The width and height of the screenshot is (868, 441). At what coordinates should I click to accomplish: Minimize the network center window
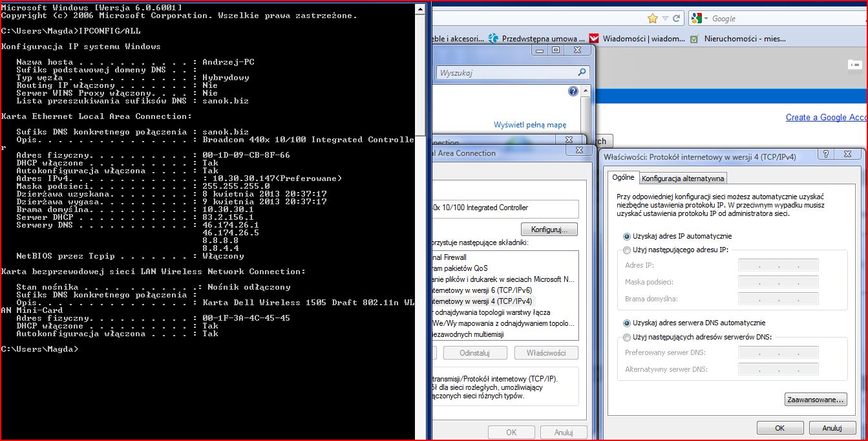[x=540, y=50]
